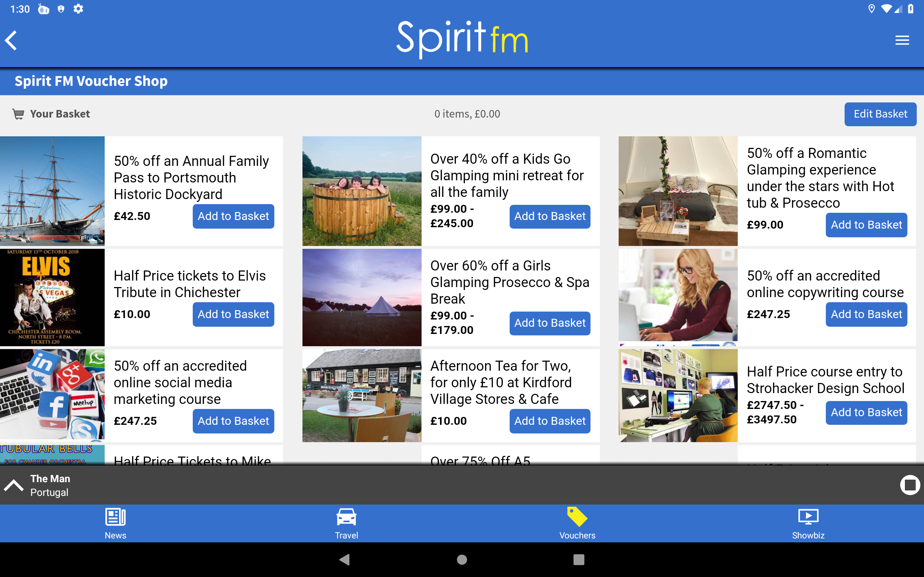Screen dimensions: 924x577
Task: Open Girls Glamping Prosecco & Spa Break title
Action: [x=509, y=282]
